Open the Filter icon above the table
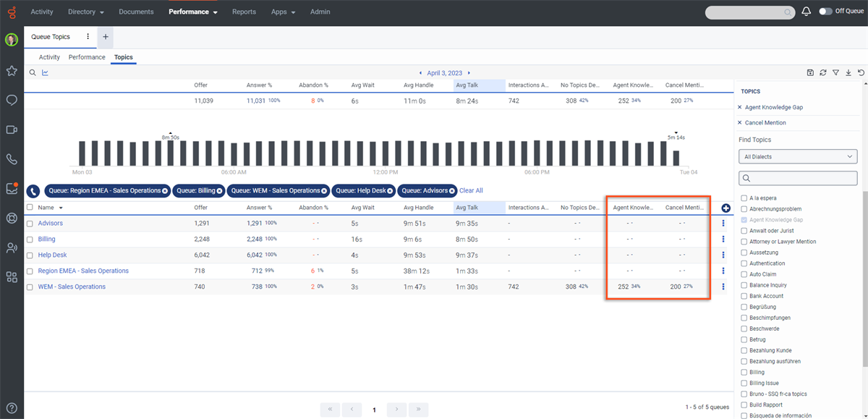Image resolution: width=868 pixels, height=419 pixels. point(835,72)
